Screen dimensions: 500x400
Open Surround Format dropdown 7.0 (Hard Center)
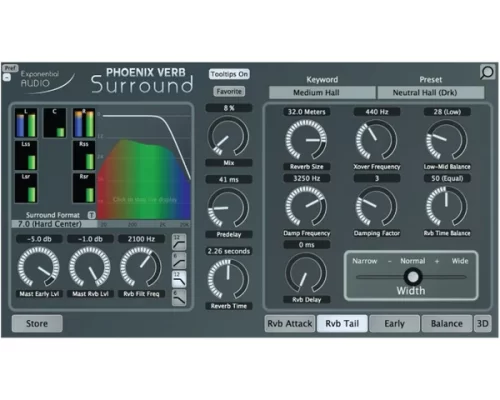tap(54, 224)
